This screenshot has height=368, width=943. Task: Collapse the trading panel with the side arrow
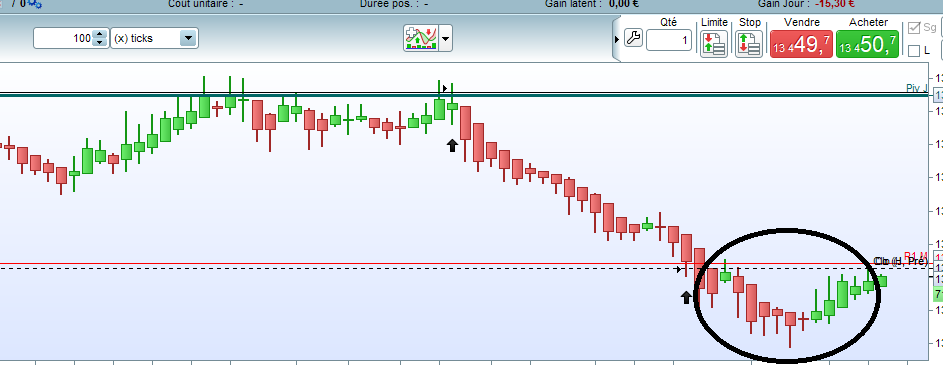tap(617, 39)
